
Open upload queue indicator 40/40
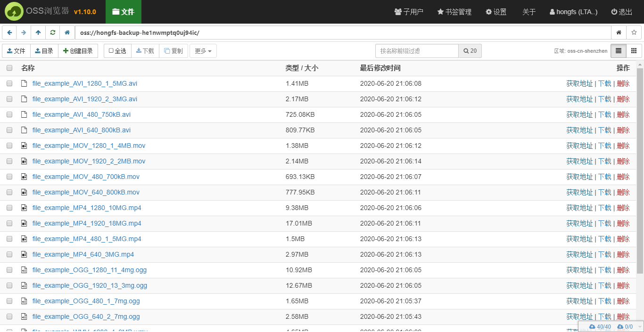pyautogui.click(x=600, y=327)
